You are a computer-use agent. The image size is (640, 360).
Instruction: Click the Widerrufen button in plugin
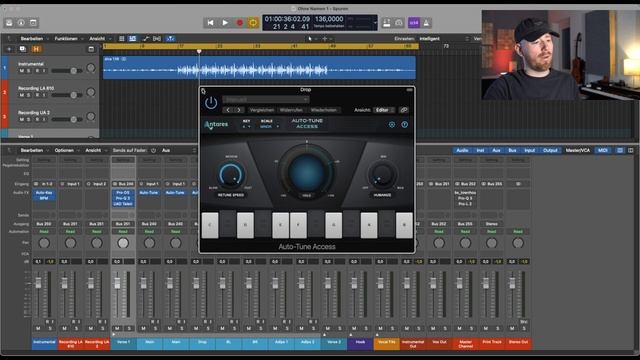tap(291, 110)
